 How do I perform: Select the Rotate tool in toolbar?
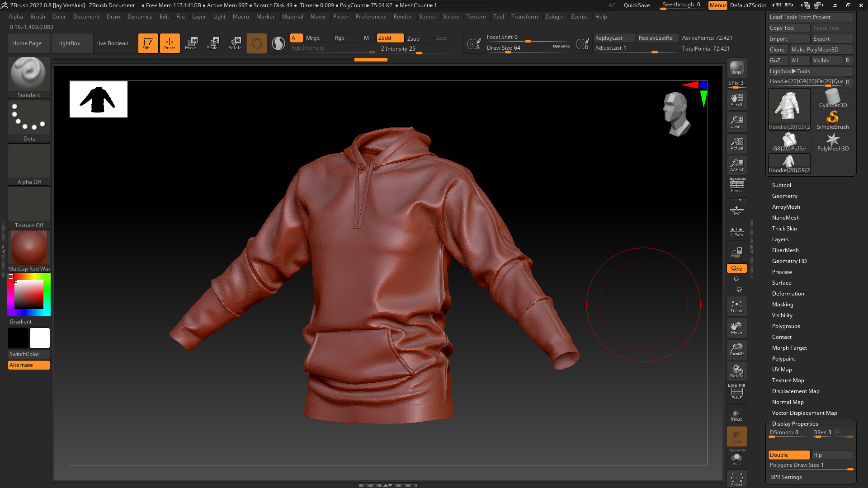coord(235,42)
